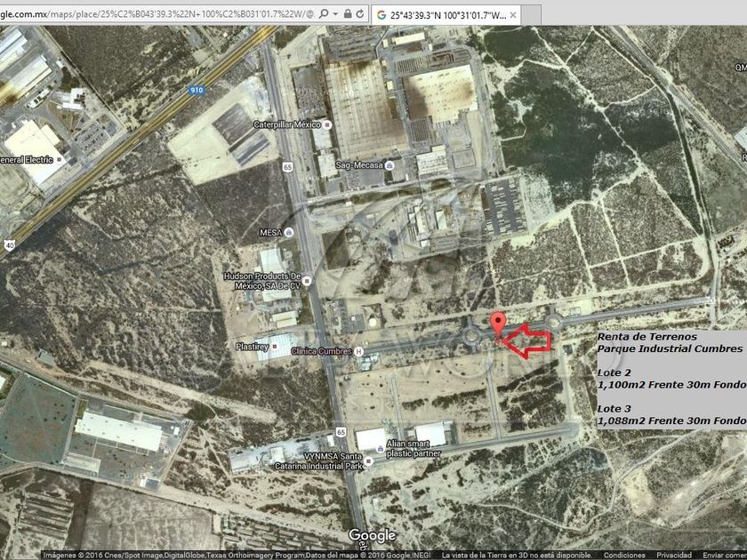Screen dimensions: 747x560
Task: Click the Google favicon on the tab
Action: [382, 15]
